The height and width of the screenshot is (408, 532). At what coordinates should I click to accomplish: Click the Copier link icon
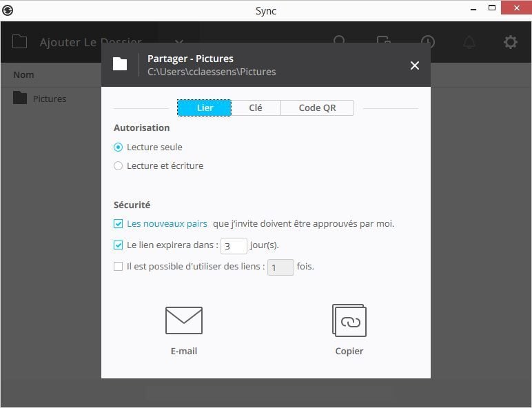pos(349,321)
